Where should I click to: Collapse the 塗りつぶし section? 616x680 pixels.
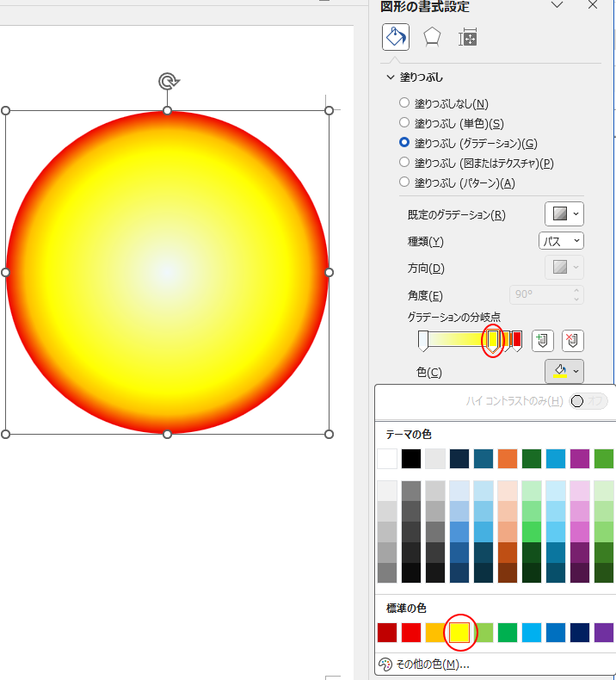390,77
